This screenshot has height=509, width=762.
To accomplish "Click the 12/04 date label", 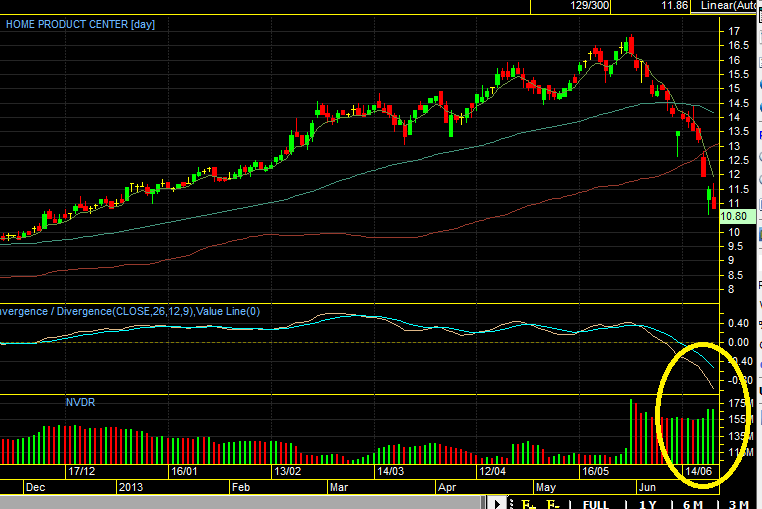I will coord(493,471).
